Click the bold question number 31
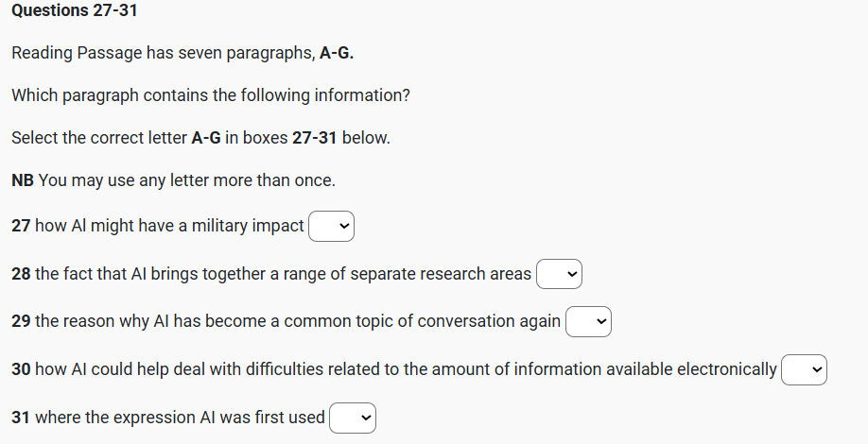This screenshot has height=444, width=868. coord(21,418)
